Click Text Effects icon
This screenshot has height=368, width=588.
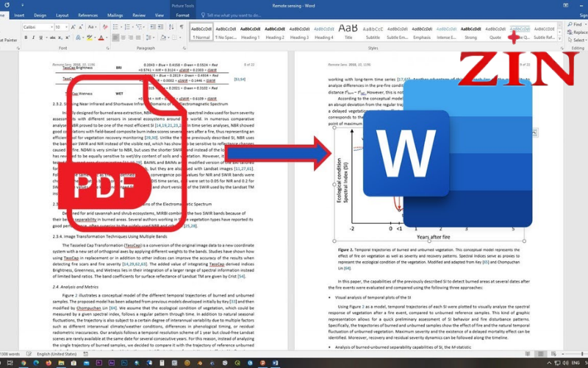(x=79, y=38)
